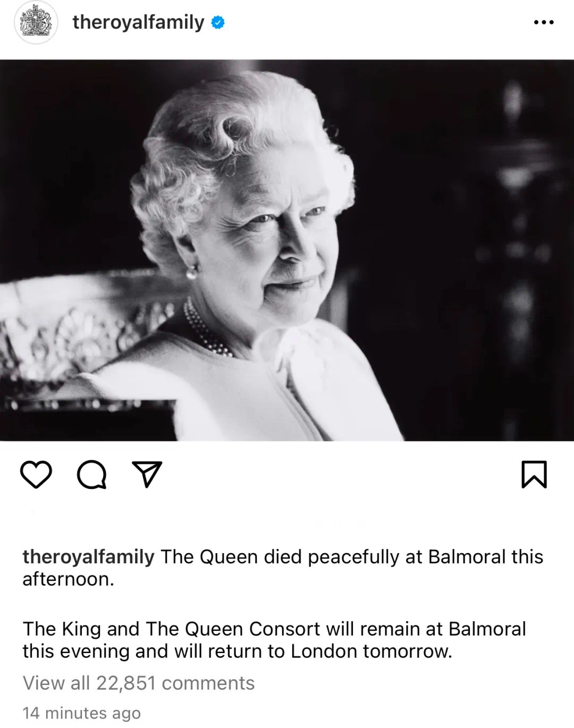Click the blue verified badge
Screen dimensions: 574x728
click(218, 22)
